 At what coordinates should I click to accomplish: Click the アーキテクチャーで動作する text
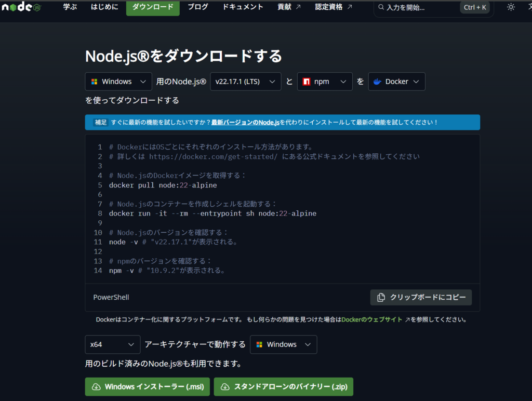[x=195, y=344]
